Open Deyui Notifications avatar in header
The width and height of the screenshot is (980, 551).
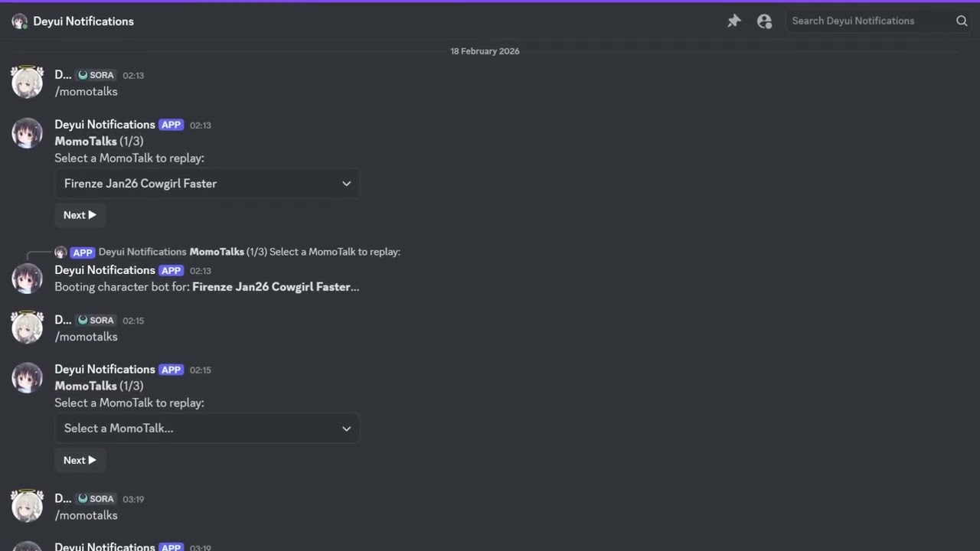coord(19,21)
